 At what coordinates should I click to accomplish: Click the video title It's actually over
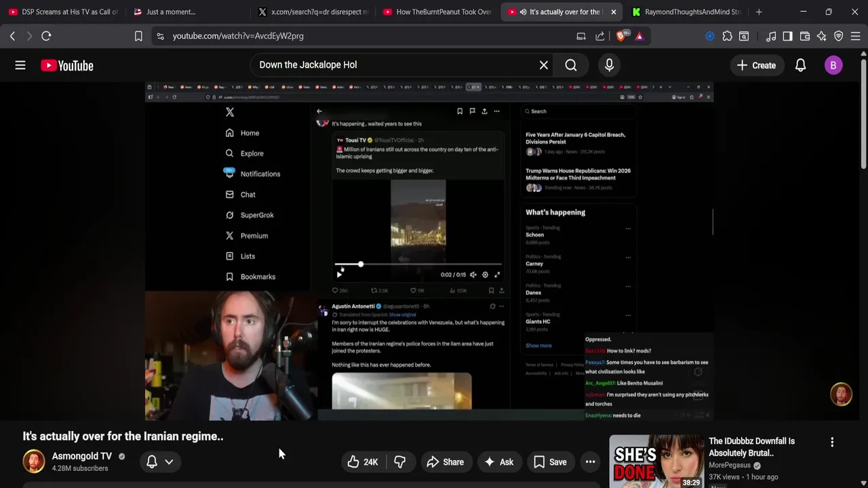pyautogui.click(x=123, y=436)
